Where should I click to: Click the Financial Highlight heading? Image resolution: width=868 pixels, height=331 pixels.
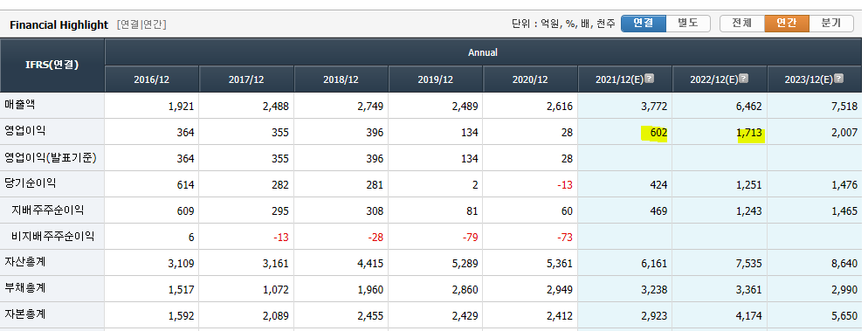pos(59,25)
